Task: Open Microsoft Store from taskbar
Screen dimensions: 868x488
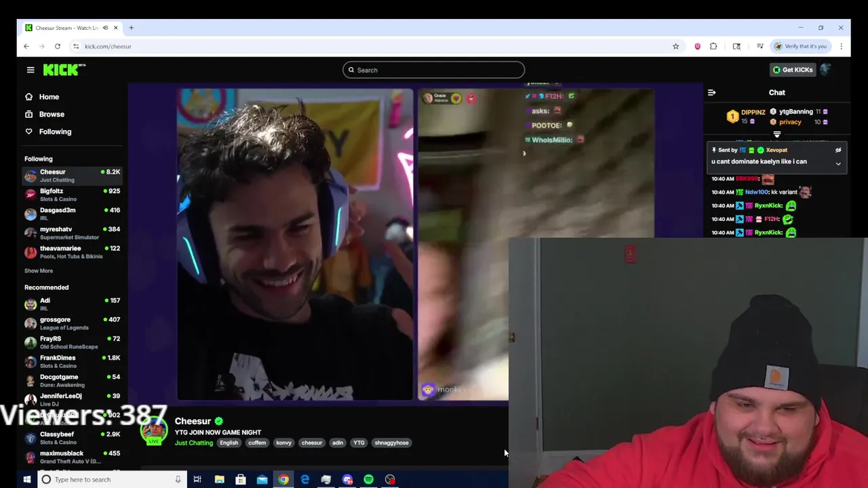Action: click(x=241, y=480)
